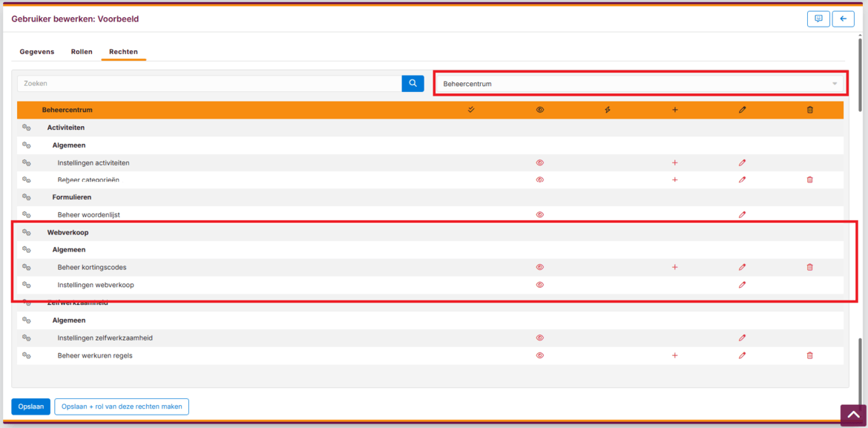The width and height of the screenshot is (868, 428).
Task: Click the Zoeken search field
Action: (209, 84)
